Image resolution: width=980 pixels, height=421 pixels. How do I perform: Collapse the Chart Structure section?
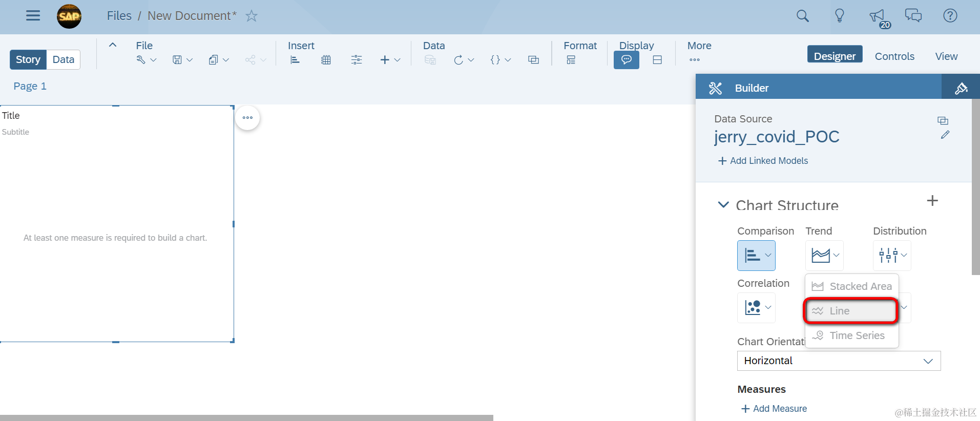coord(723,204)
